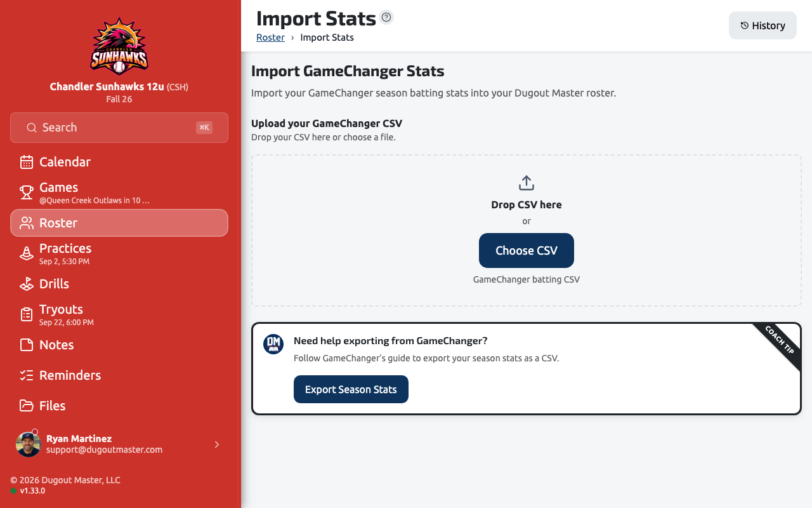Image resolution: width=812 pixels, height=508 pixels.
Task: Open the Reminders section
Action: tap(119, 375)
